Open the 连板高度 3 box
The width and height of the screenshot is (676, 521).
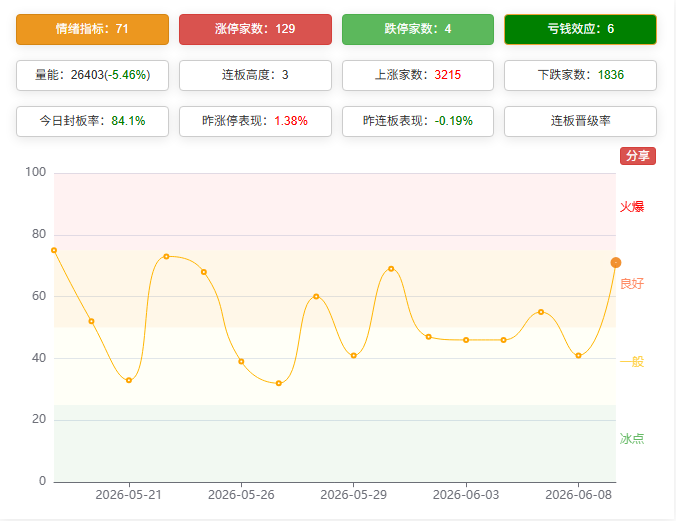(x=255, y=75)
